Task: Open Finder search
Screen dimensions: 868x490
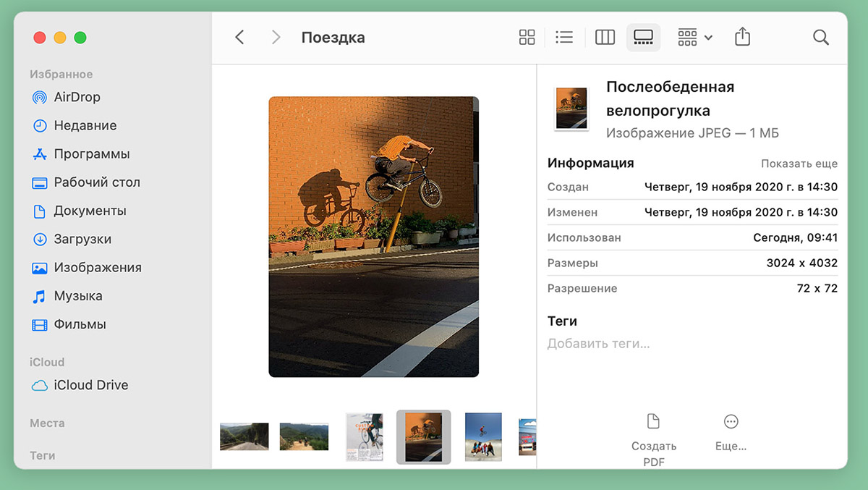Action: 820,38
